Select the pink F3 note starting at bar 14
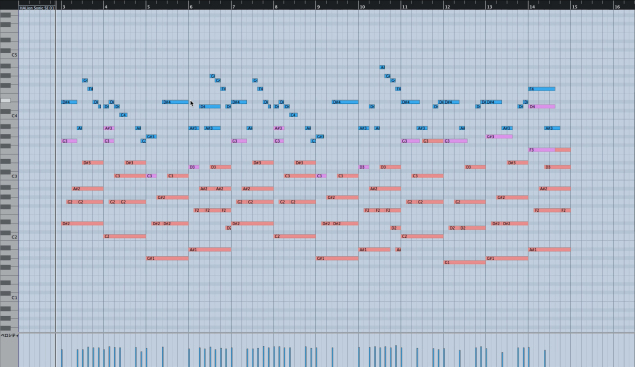The image size is (635, 367). [542, 150]
